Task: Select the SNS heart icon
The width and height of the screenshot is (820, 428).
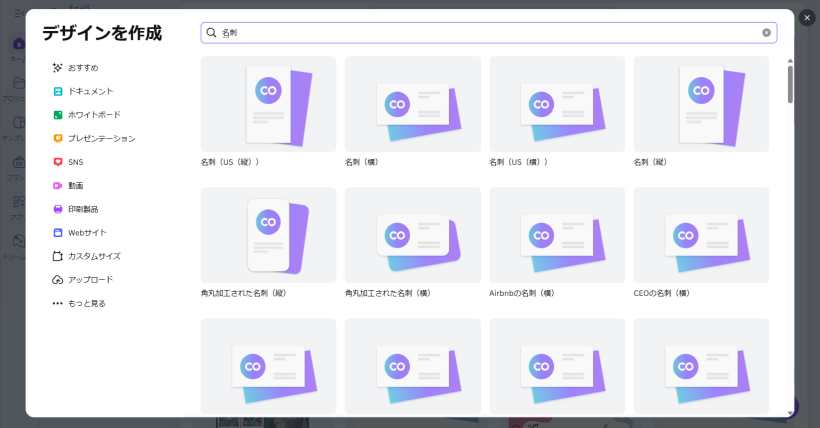Action: click(58, 162)
